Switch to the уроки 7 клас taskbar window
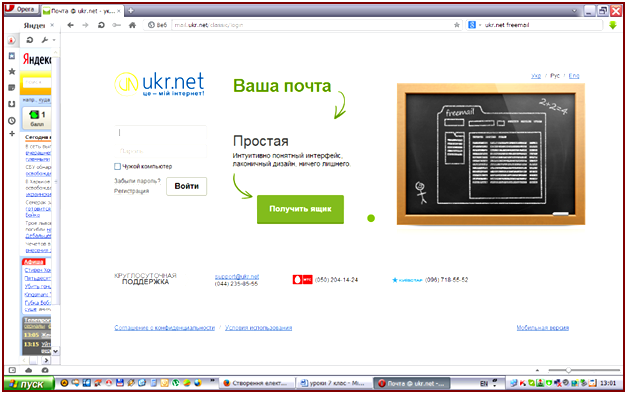The image size is (627, 394). pos(334,383)
